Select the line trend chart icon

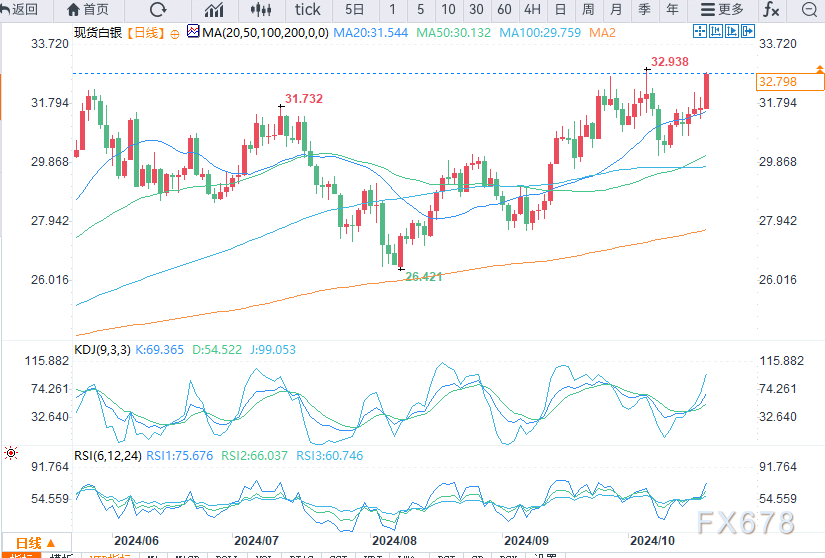[214, 10]
